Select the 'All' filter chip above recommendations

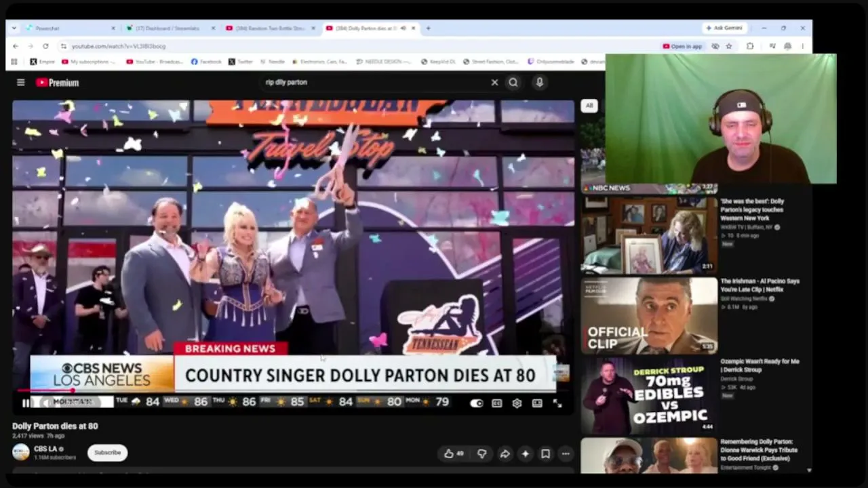pos(589,106)
